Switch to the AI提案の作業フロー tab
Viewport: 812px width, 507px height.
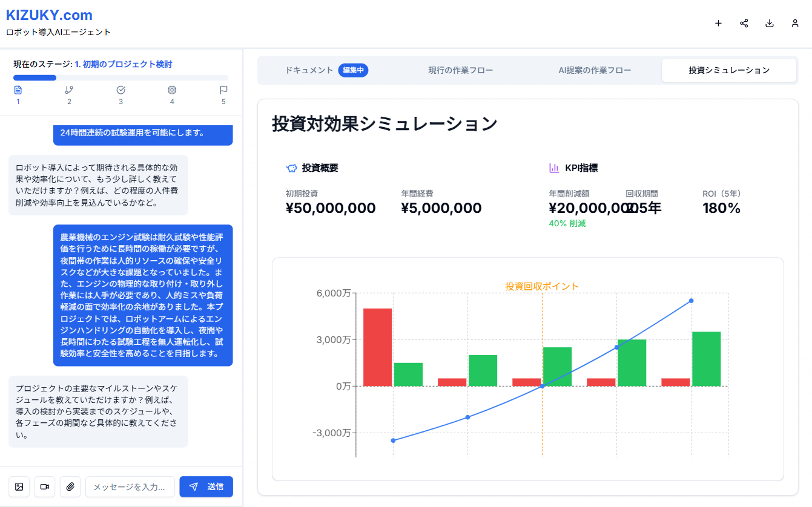(x=595, y=70)
